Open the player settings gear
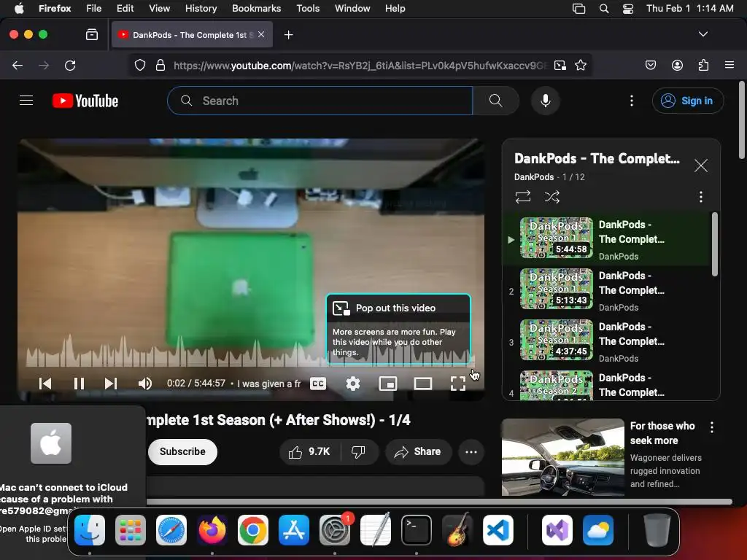 [x=353, y=384]
